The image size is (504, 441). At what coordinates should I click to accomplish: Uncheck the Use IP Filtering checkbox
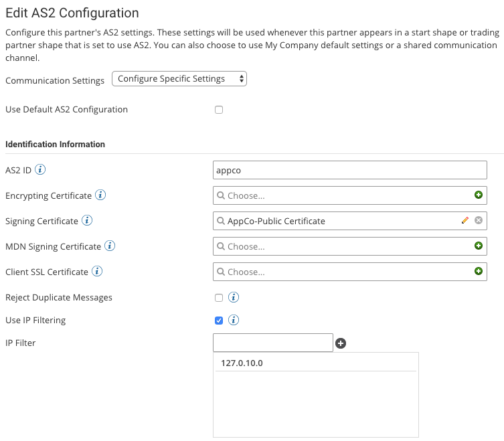219,321
